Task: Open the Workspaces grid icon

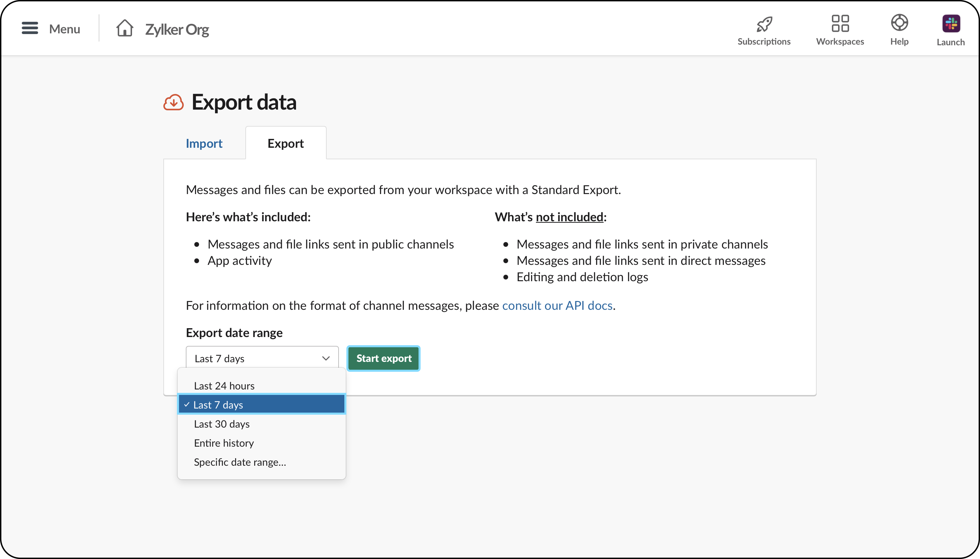Action: 839,24
